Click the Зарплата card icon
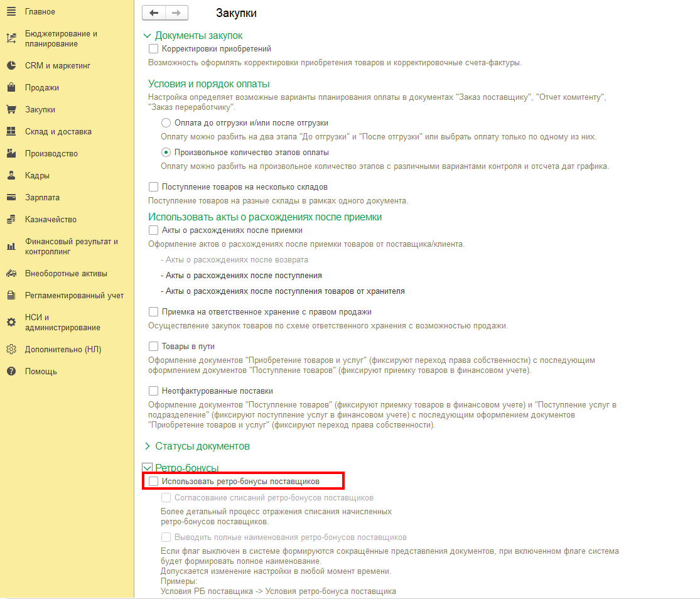 [x=11, y=197]
